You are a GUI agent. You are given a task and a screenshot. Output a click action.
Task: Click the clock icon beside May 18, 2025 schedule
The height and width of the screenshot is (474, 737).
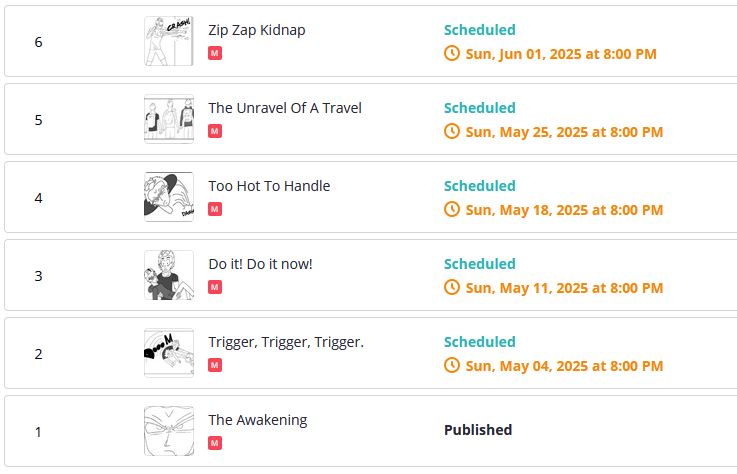click(452, 209)
